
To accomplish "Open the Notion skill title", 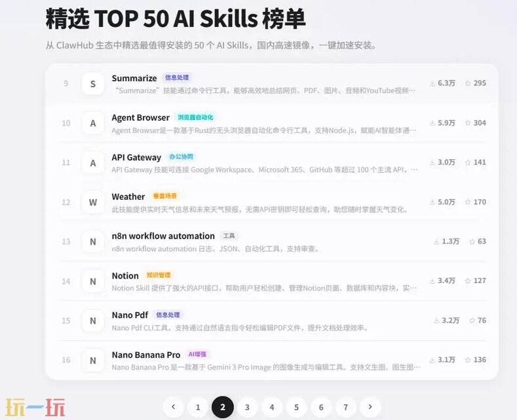I will point(125,276).
